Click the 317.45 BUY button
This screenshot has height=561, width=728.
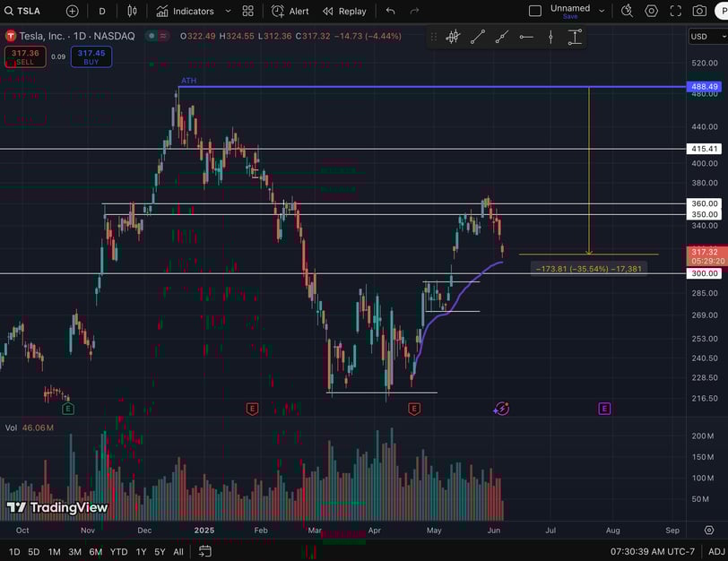[91, 56]
